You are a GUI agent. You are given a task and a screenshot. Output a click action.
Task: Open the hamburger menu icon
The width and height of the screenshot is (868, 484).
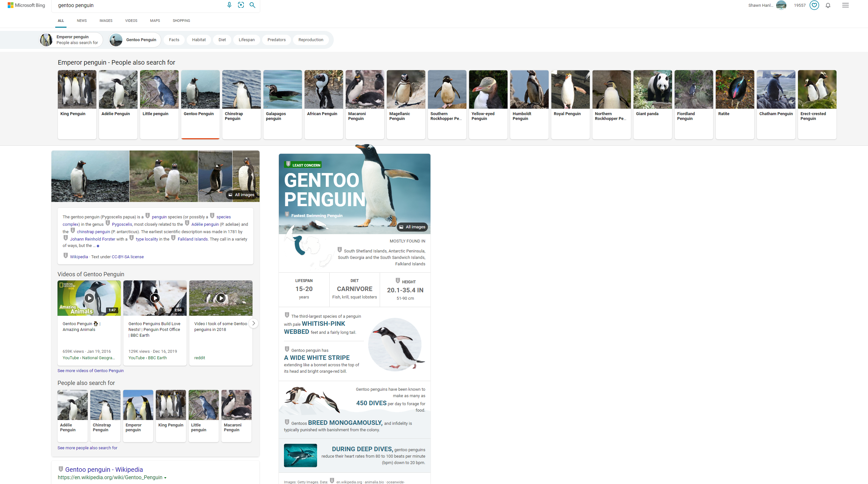pos(846,5)
